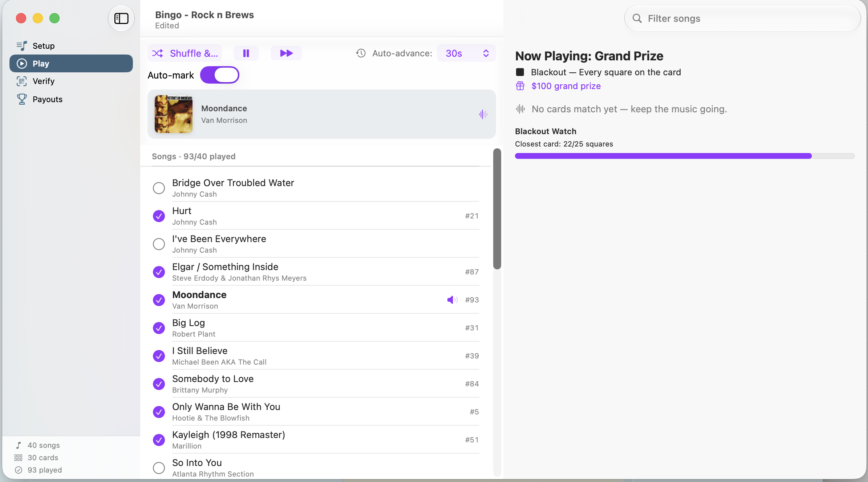
Task: Click the Bingo - Rock n Brews title
Action: [204, 15]
